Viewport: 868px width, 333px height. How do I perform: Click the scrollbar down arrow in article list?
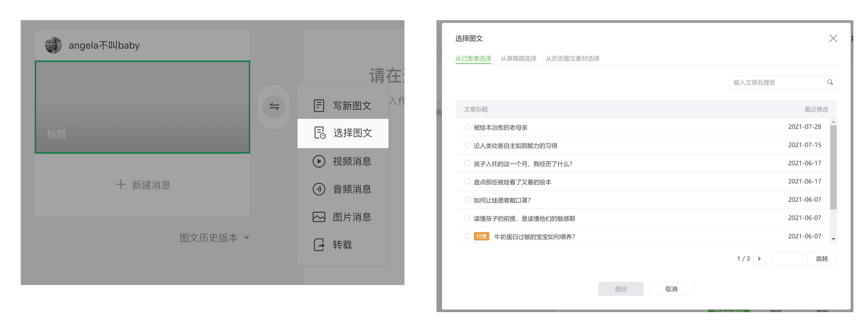coord(833,239)
